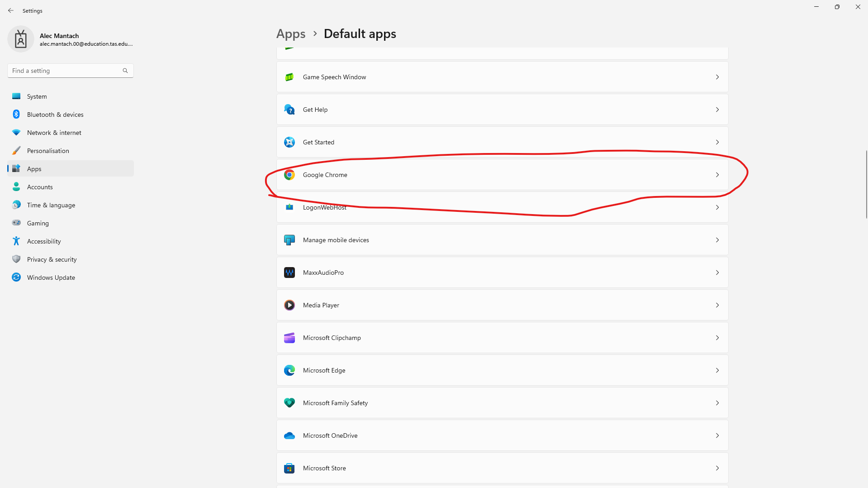Open the Media Player defaults entry
Image resolution: width=868 pixels, height=488 pixels.
(x=502, y=305)
